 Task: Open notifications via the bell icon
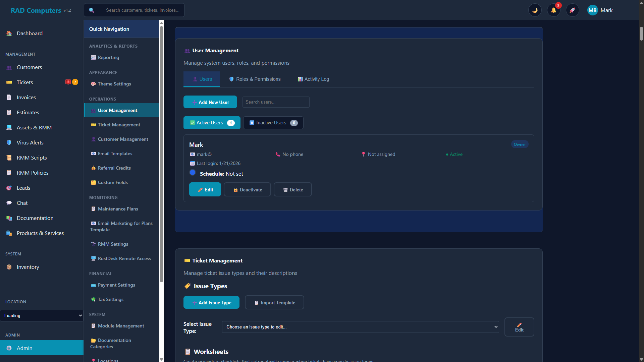[553, 10]
